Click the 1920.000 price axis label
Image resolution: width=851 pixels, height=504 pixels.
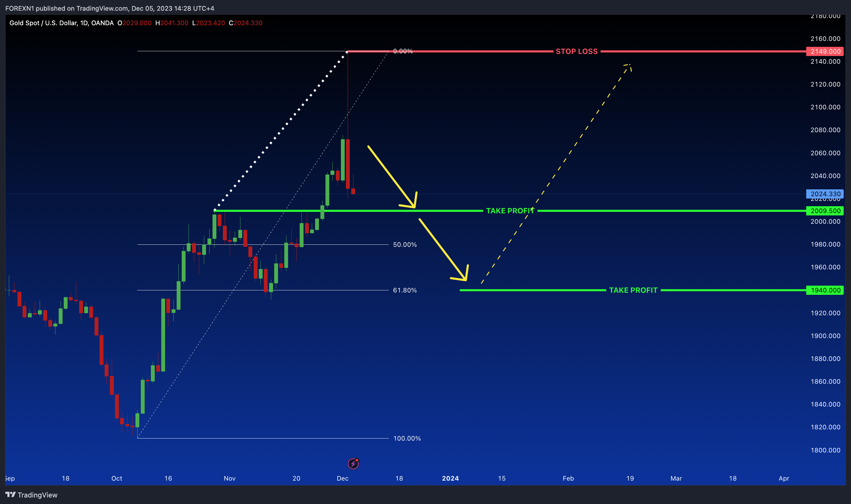825,313
